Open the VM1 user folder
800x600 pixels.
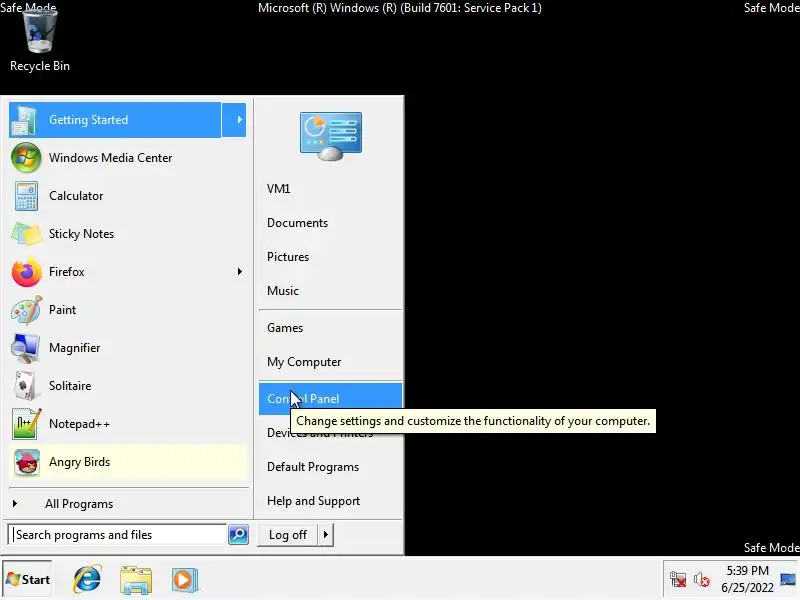point(279,189)
